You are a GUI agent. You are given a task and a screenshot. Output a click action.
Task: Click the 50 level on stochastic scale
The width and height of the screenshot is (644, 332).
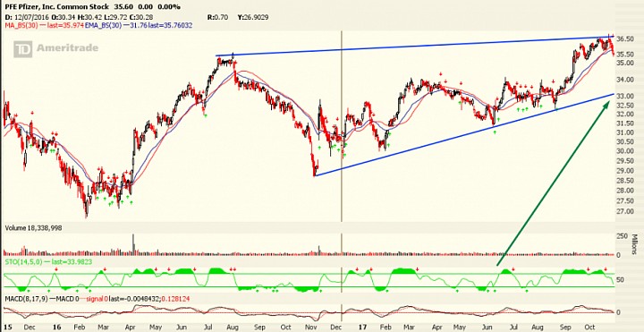pyautogui.click(x=621, y=280)
